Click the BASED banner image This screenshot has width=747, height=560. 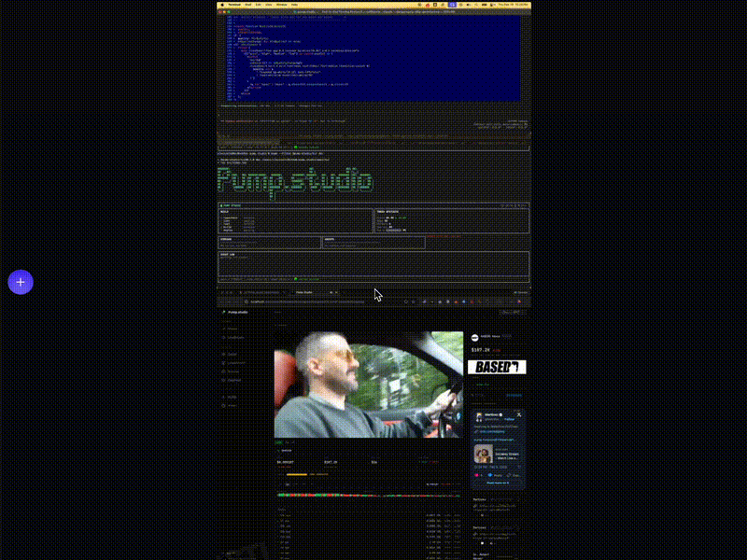click(x=496, y=367)
